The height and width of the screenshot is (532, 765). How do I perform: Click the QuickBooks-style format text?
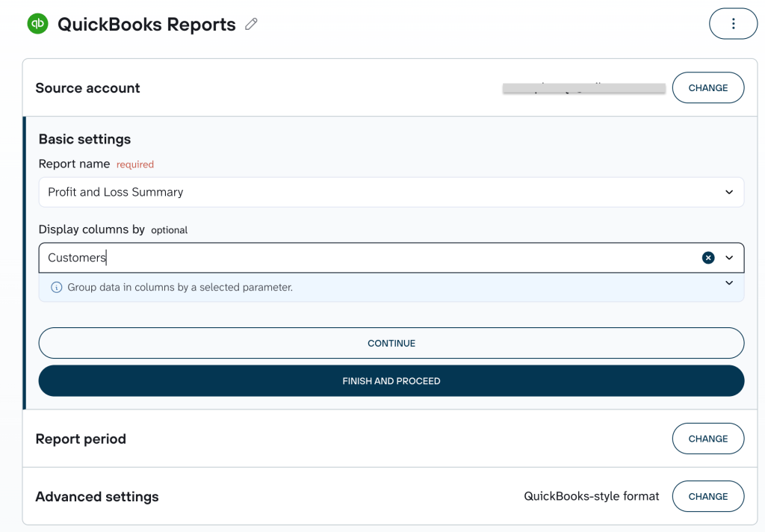(x=592, y=496)
